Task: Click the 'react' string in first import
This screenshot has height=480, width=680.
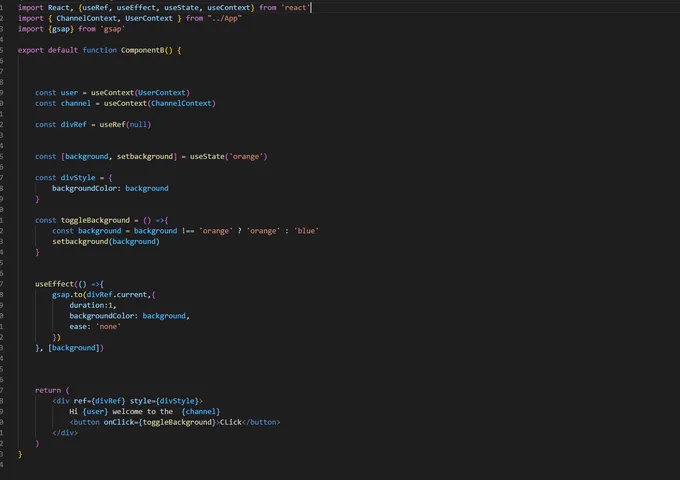Action: point(295,7)
